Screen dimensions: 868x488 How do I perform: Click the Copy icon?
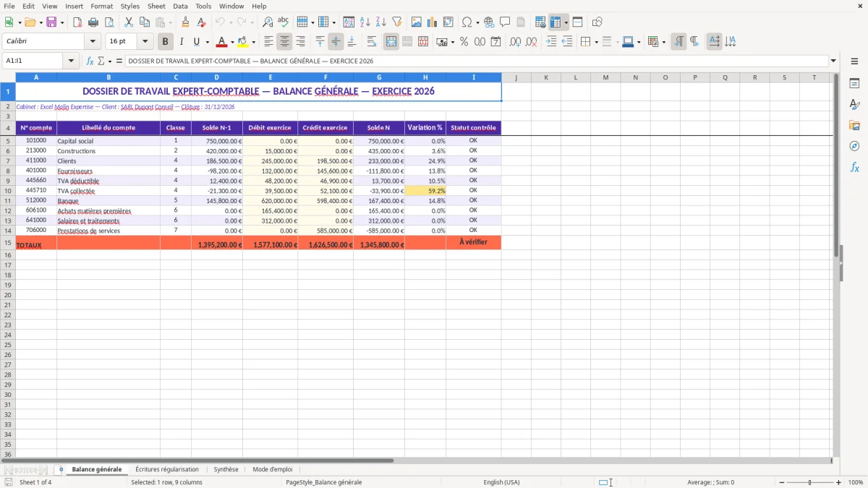[145, 22]
